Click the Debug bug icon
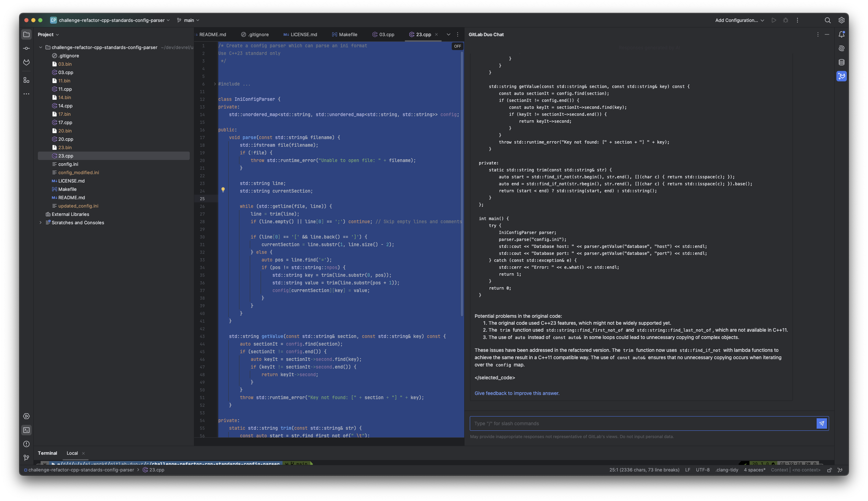Image resolution: width=868 pixels, height=501 pixels. pos(786,20)
